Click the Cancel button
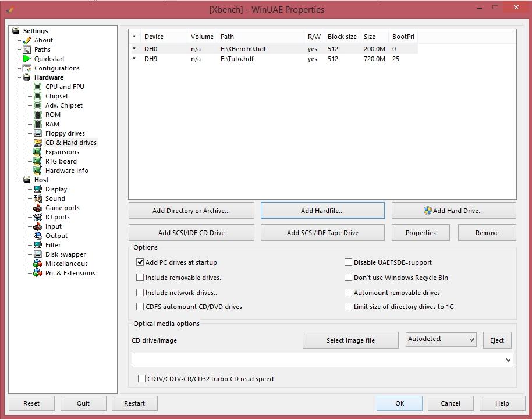This screenshot has height=419, width=532. (451, 403)
